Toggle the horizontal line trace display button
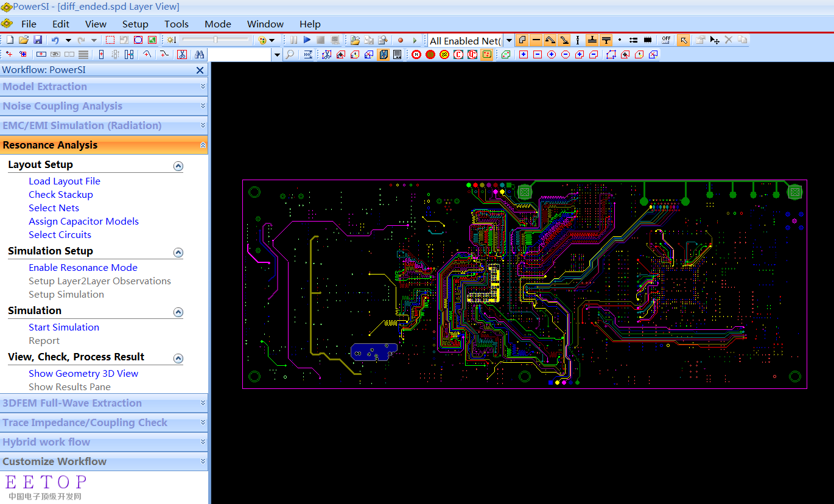Image resolution: width=834 pixels, height=504 pixels. 536,40
